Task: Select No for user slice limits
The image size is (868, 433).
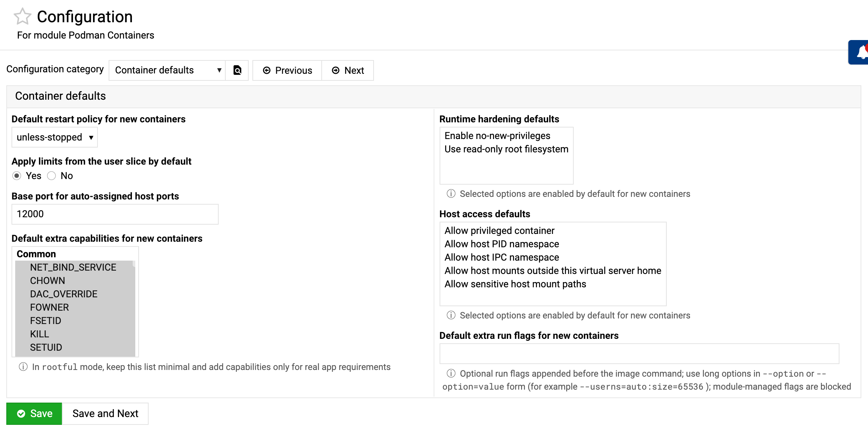Action: (52, 176)
